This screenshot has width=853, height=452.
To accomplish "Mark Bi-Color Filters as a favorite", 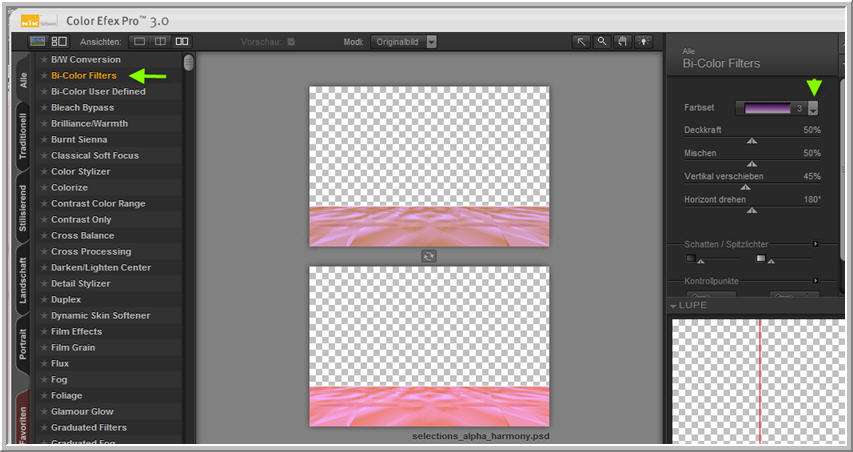I will [44, 76].
